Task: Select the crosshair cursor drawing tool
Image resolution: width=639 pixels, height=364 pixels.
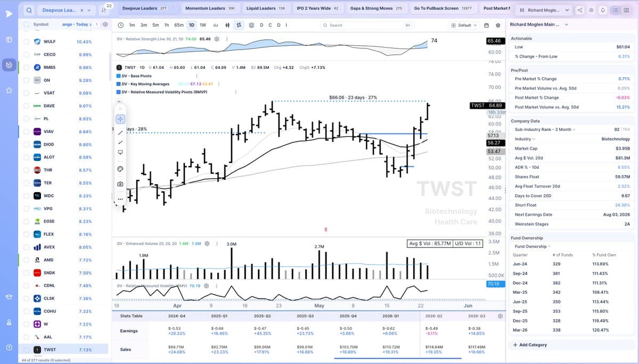Action: click(x=120, y=119)
